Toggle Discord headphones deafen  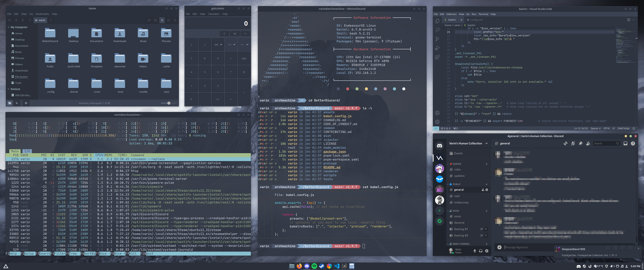pos(481,251)
